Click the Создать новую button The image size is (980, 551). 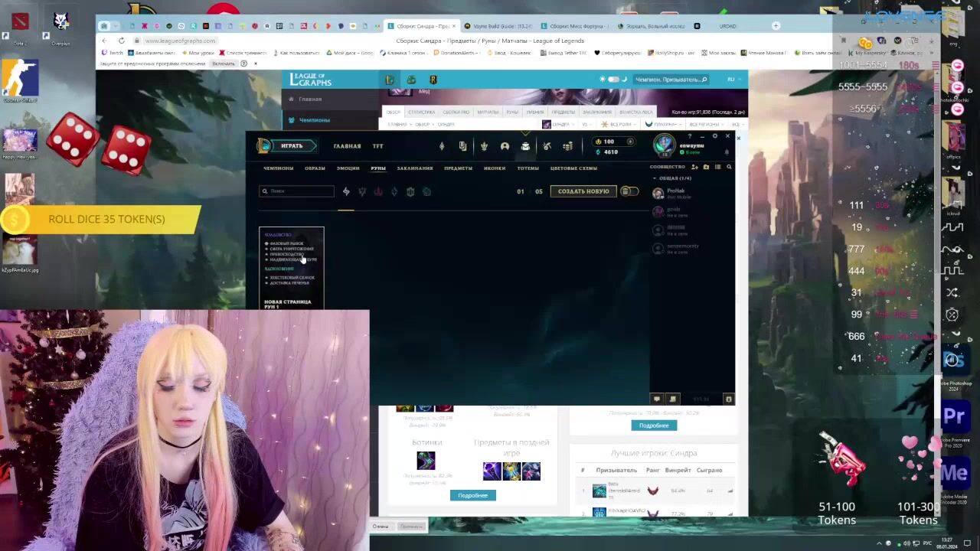[583, 191]
